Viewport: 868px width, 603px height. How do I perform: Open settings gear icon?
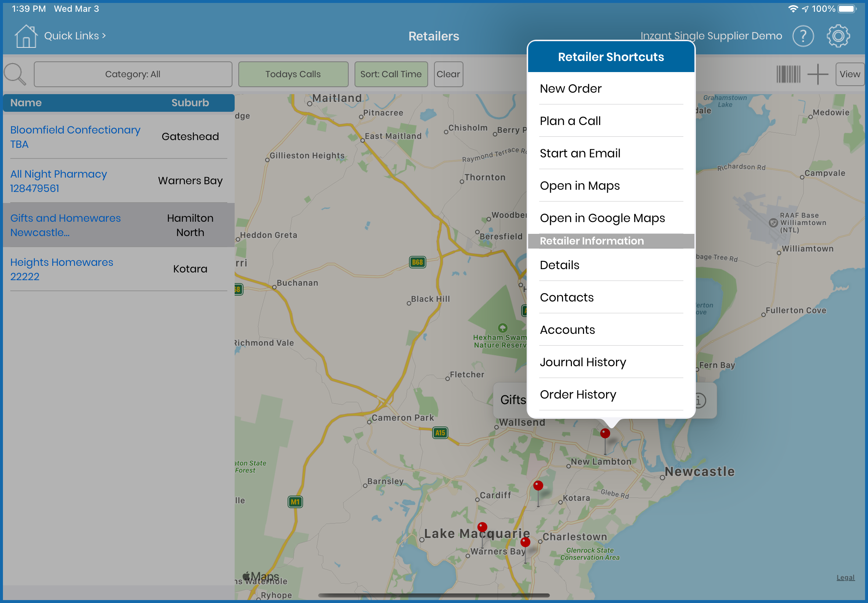(838, 36)
